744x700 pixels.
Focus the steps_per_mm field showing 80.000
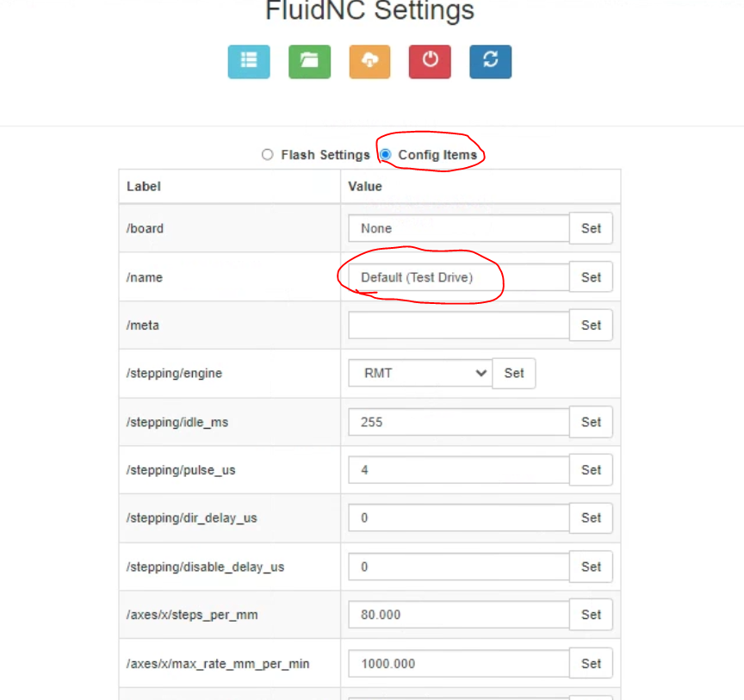[x=459, y=615]
